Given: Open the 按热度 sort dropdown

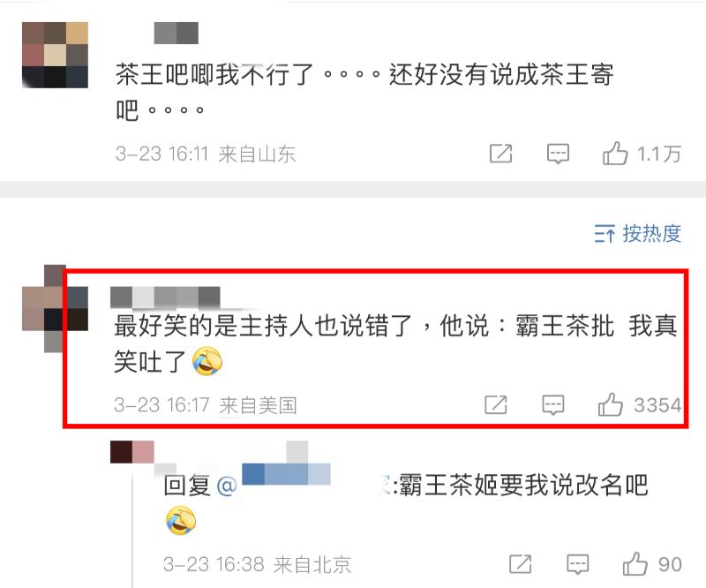Looking at the screenshot, I should click(x=637, y=233).
